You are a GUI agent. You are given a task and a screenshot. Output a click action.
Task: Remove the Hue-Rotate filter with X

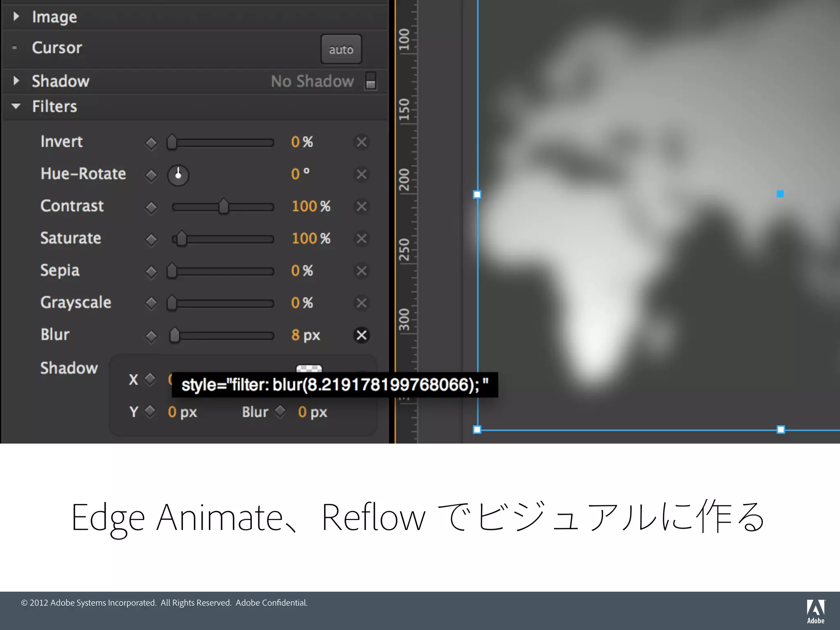click(361, 174)
